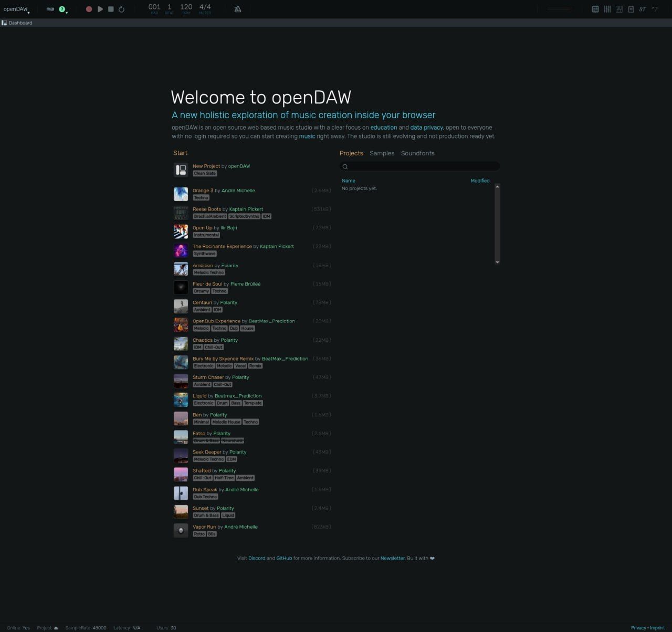Open the mixer view icon
Image resolution: width=672 pixels, height=632 pixels.
click(607, 9)
